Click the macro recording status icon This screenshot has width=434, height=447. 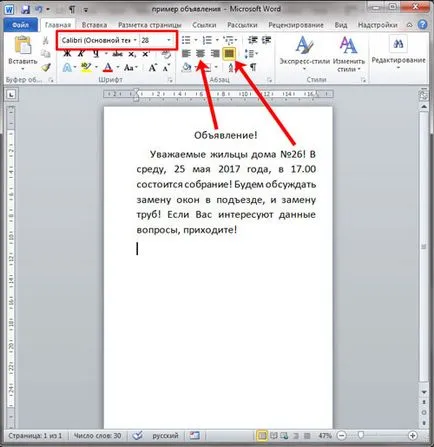pyautogui.click(x=195, y=435)
